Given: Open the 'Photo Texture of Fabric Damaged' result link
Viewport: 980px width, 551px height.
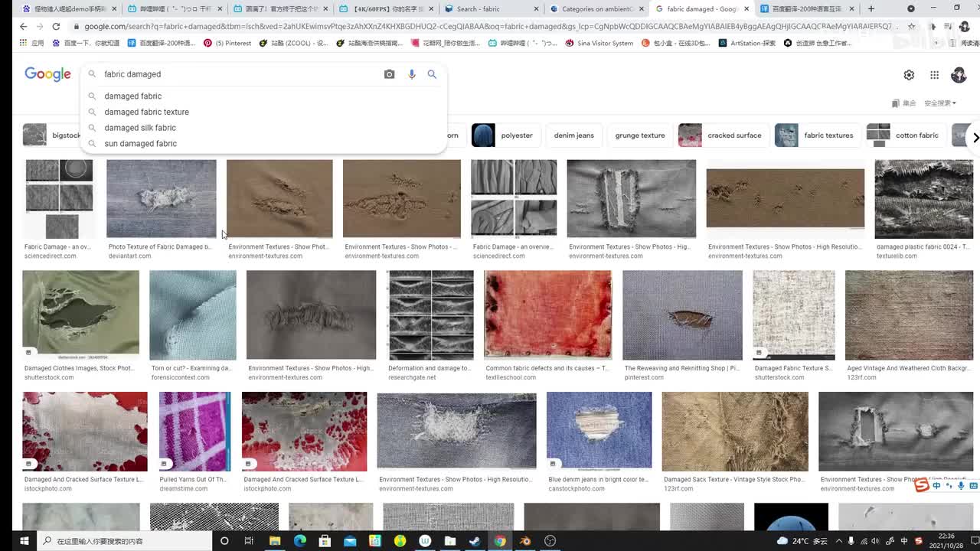Looking at the screenshot, I should pos(160,247).
